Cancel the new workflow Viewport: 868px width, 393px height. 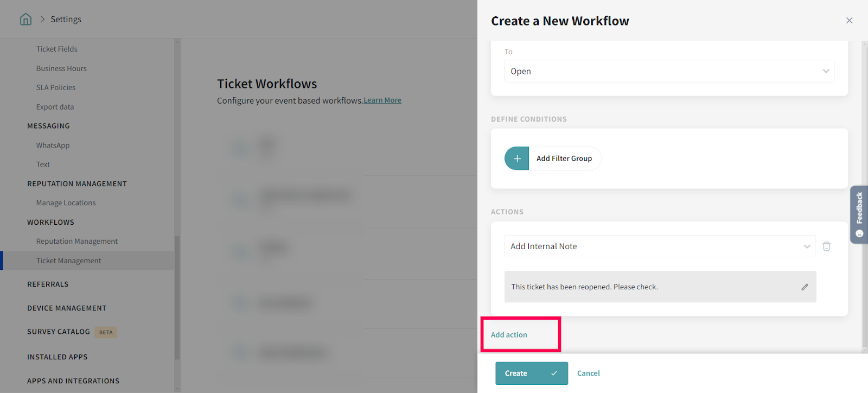point(588,373)
